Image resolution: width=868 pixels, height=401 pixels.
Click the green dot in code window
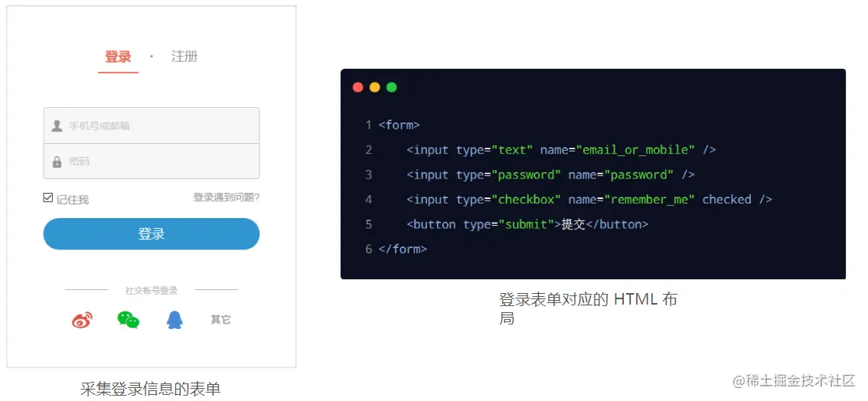click(391, 87)
